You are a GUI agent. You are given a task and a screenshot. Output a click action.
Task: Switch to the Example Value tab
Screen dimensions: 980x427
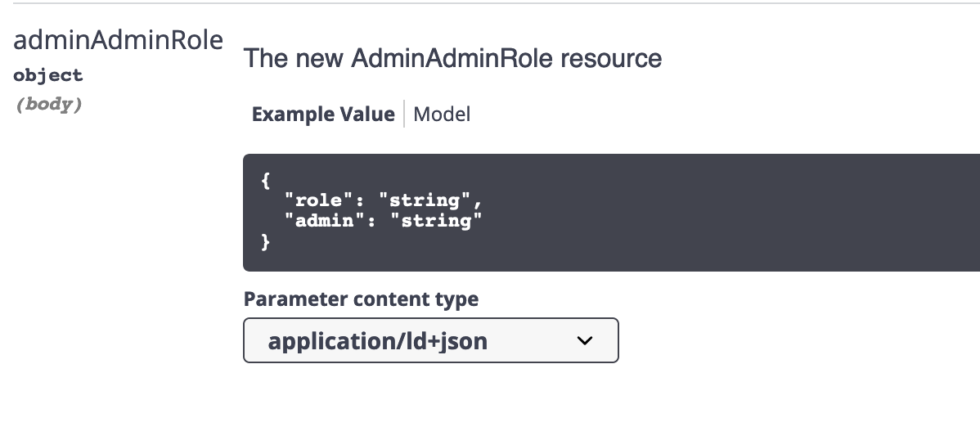pyautogui.click(x=323, y=115)
